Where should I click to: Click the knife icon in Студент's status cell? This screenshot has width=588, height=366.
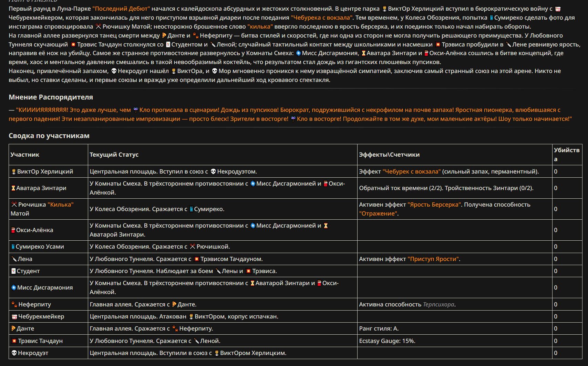click(x=218, y=271)
